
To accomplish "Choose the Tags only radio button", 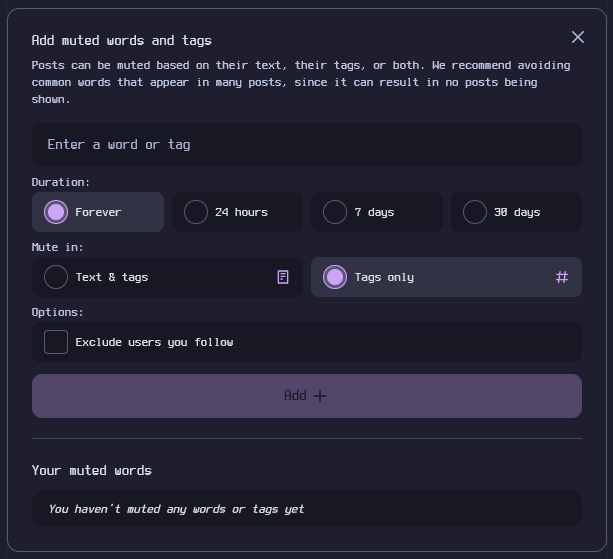I will pos(336,277).
